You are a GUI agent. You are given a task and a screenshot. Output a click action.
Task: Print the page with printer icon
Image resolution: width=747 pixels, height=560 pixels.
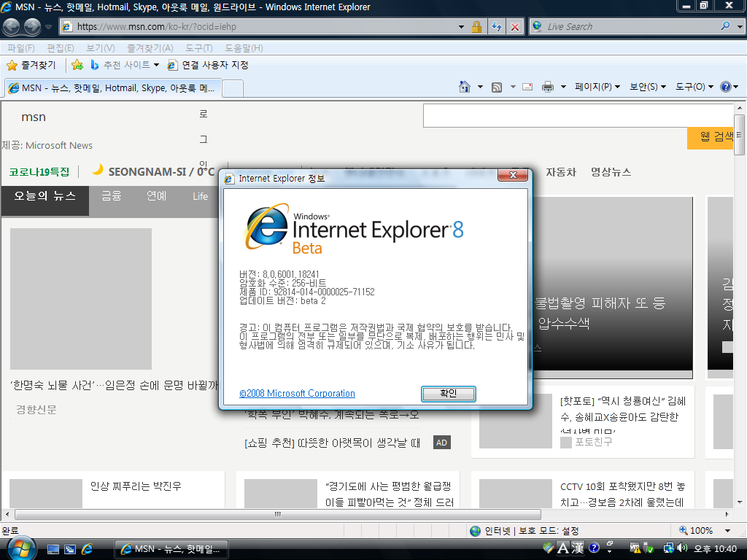548,87
